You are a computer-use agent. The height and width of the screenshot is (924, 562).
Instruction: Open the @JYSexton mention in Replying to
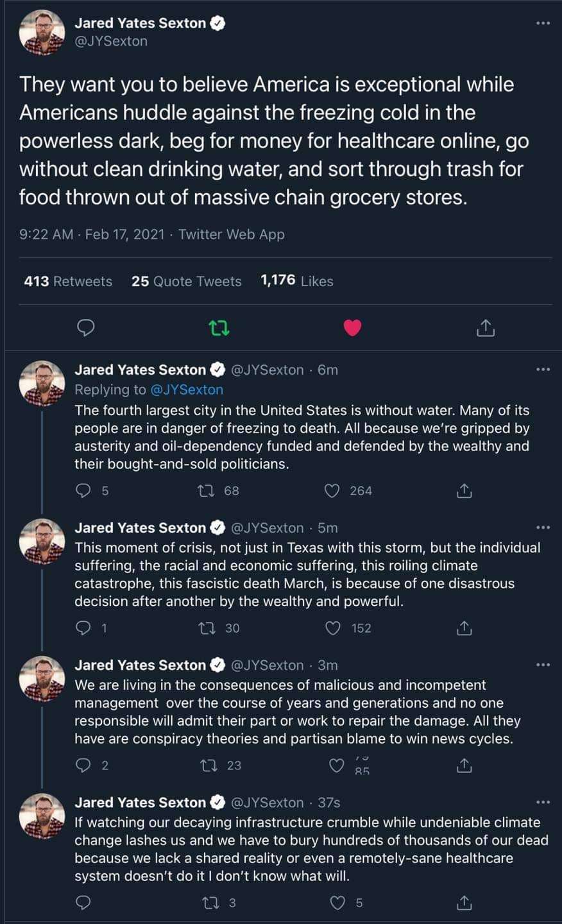(187, 389)
